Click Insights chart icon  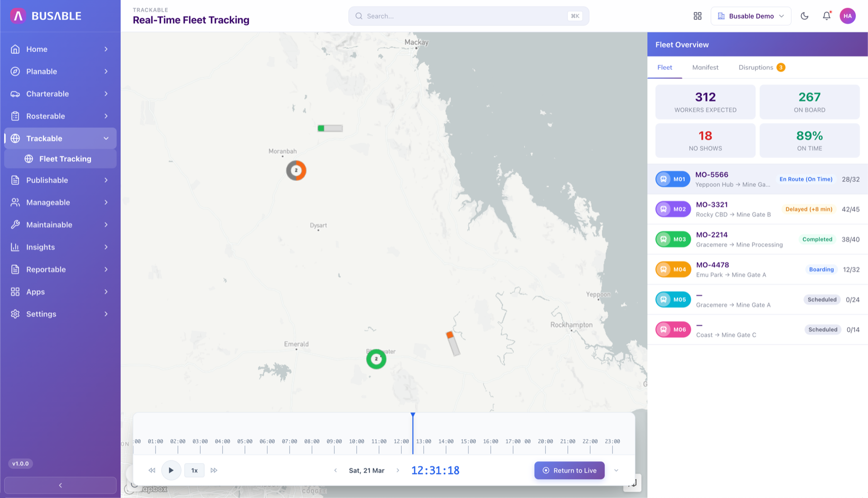[15, 247]
